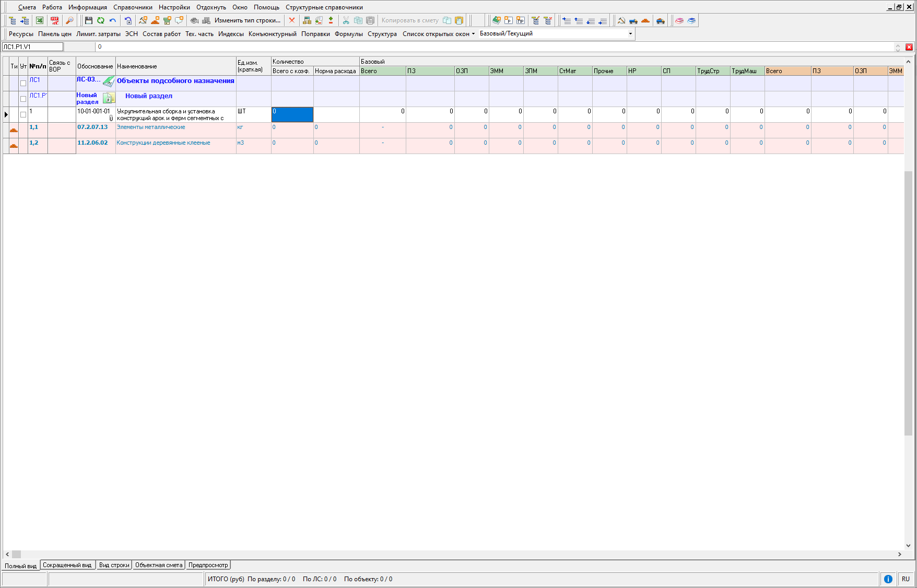Open the Справочники menu
The width and height of the screenshot is (917, 588).
[x=133, y=7]
